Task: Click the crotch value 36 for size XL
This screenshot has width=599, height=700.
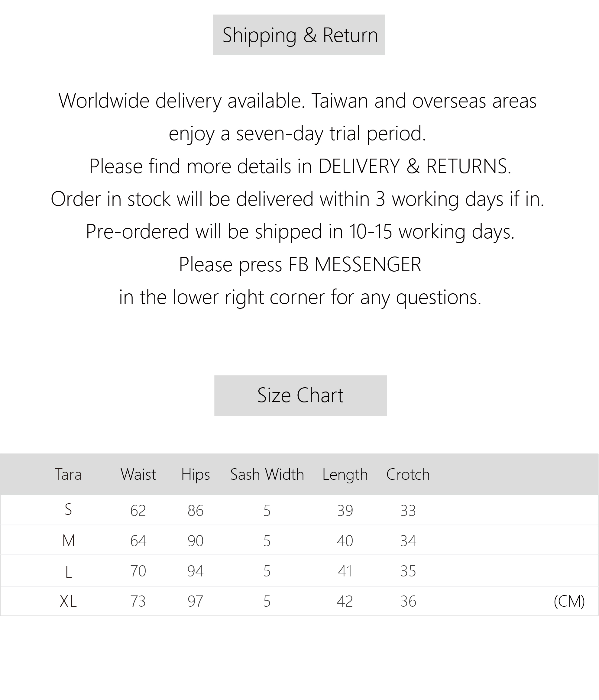Action: (408, 601)
